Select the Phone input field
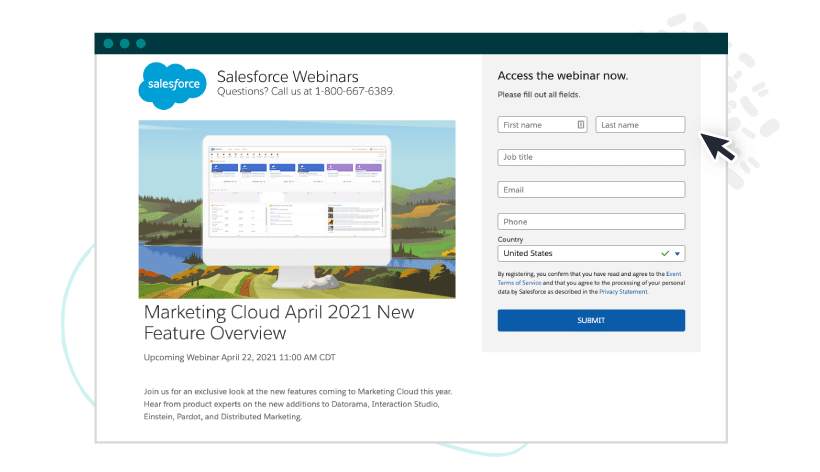This screenshot has width=820, height=472. click(591, 222)
